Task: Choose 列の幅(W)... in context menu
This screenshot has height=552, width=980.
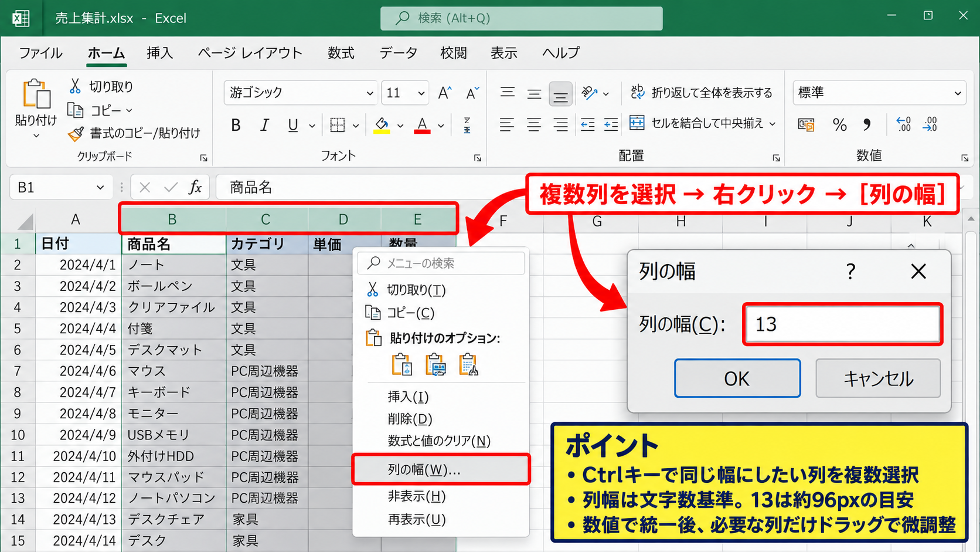Action: click(441, 469)
